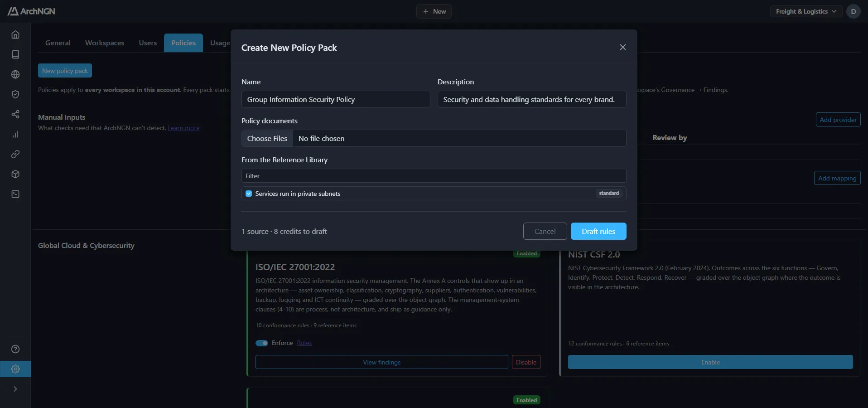Click the '1 source · 8 credits to draft' text

pyautogui.click(x=284, y=232)
